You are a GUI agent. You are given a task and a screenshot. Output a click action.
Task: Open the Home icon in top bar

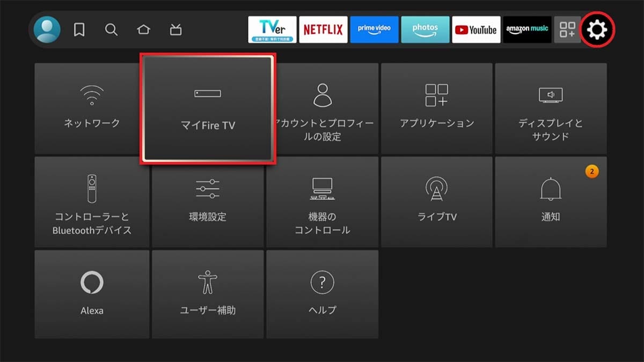143,30
